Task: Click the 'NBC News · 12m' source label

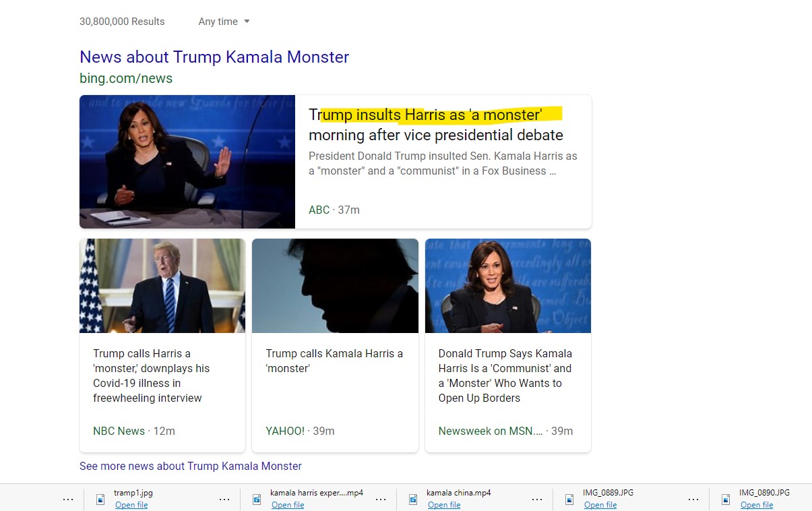Action: click(x=134, y=431)
